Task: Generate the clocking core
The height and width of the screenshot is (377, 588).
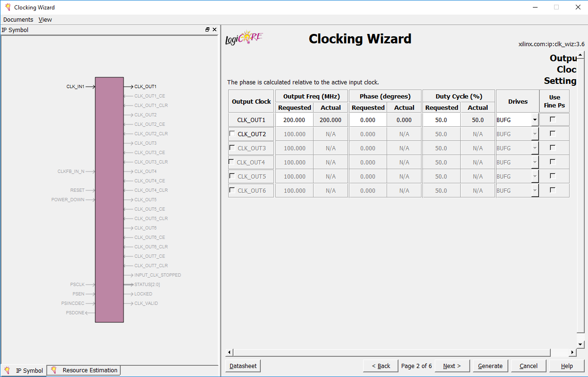Action: click(x=490, y=366)
